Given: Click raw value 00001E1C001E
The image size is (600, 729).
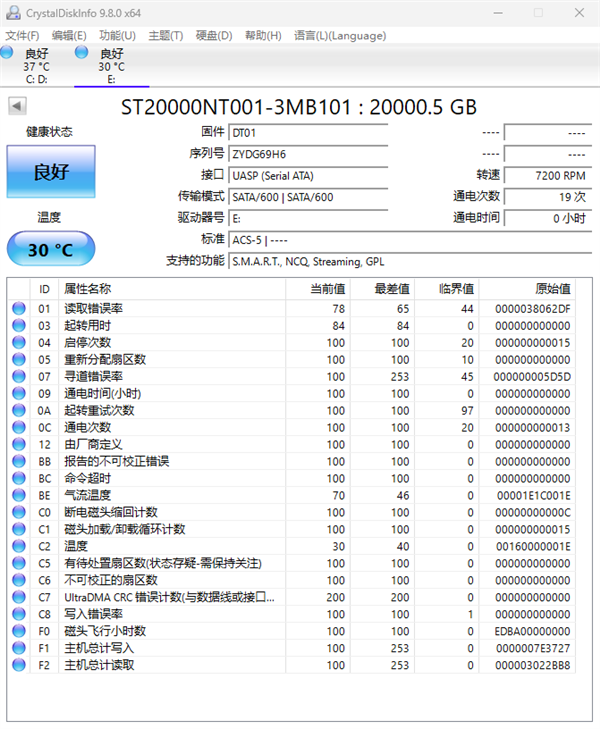Looking at the screenshot, I should pos(534,496).
